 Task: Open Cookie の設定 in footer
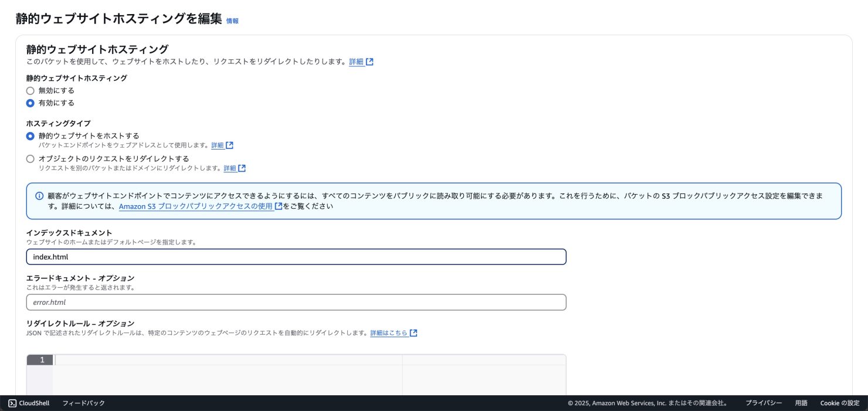[839, 403]
